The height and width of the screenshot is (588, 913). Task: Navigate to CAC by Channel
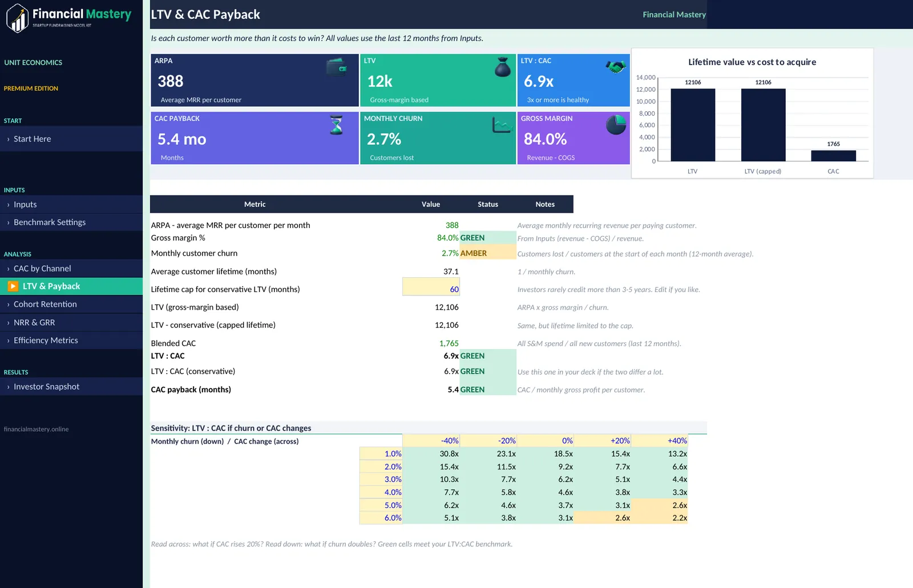(71, 269)
